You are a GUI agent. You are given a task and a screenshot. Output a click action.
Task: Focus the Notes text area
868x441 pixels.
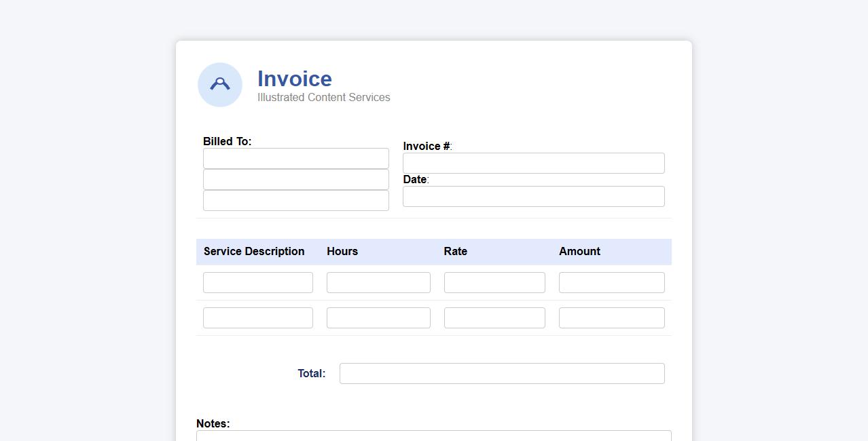pyautogui.click(x=433, y=436)
